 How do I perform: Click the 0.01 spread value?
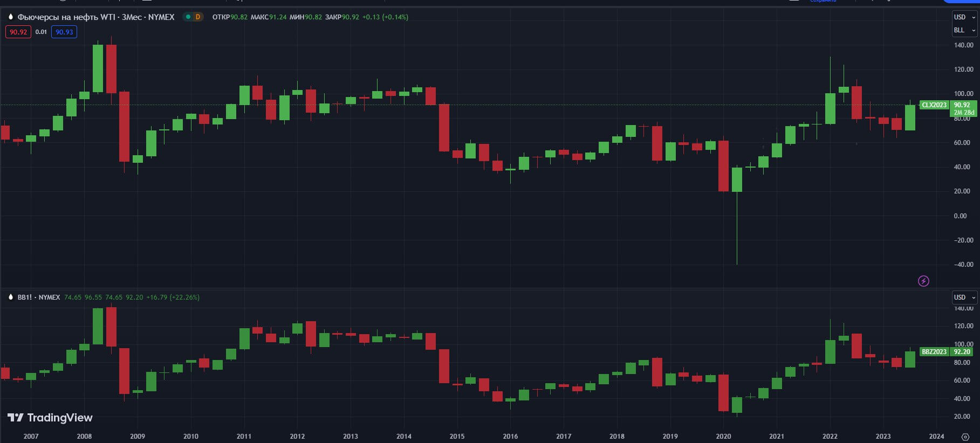tap(42, 32)
